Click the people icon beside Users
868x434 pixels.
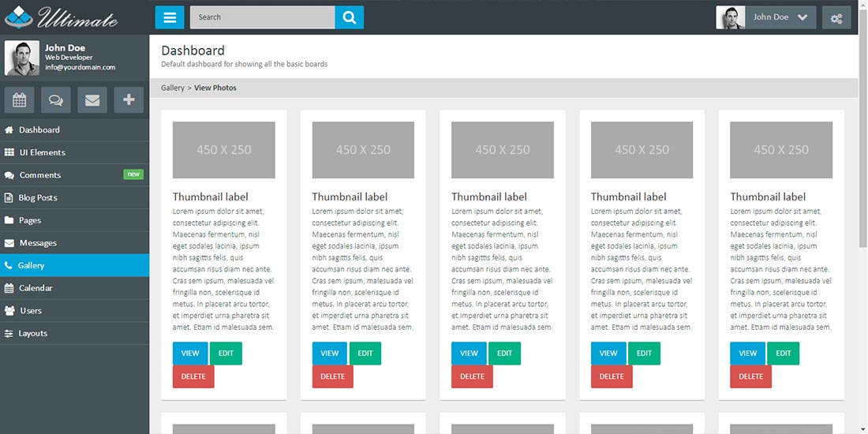[9, 311]
